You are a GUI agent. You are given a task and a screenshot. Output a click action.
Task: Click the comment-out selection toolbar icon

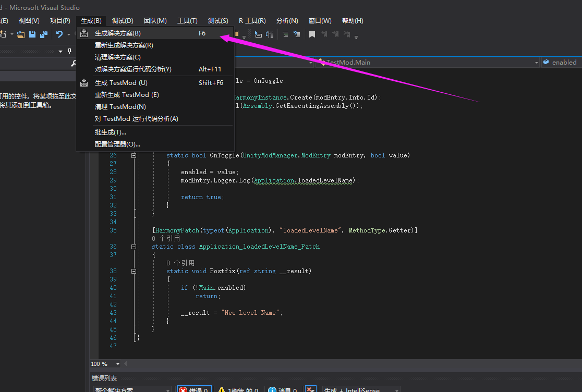click(x=284, y=34)
